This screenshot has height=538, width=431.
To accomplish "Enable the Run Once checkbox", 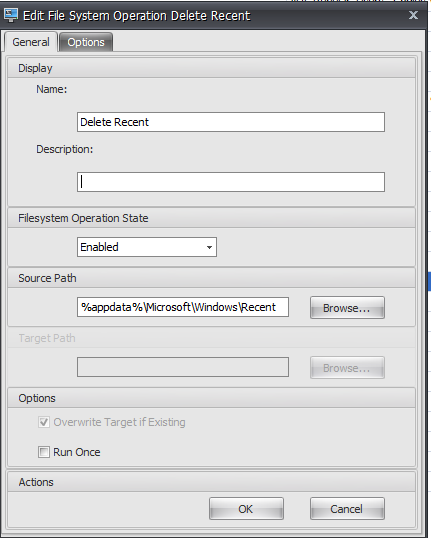I will coord(44,452).
